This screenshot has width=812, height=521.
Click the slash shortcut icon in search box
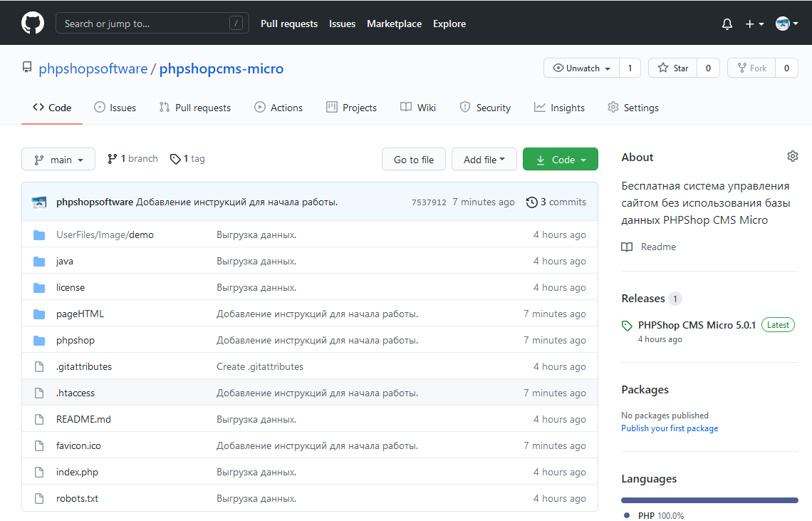tap(236, 24)
